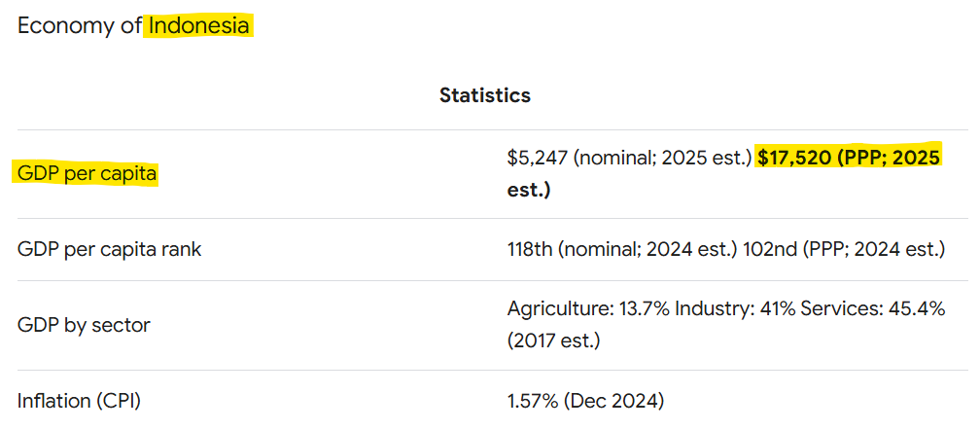Screen dimensions: 980x430
Task: Click the bold "$17,520 (PPP; 2025" text
Action: coord(849,158)
